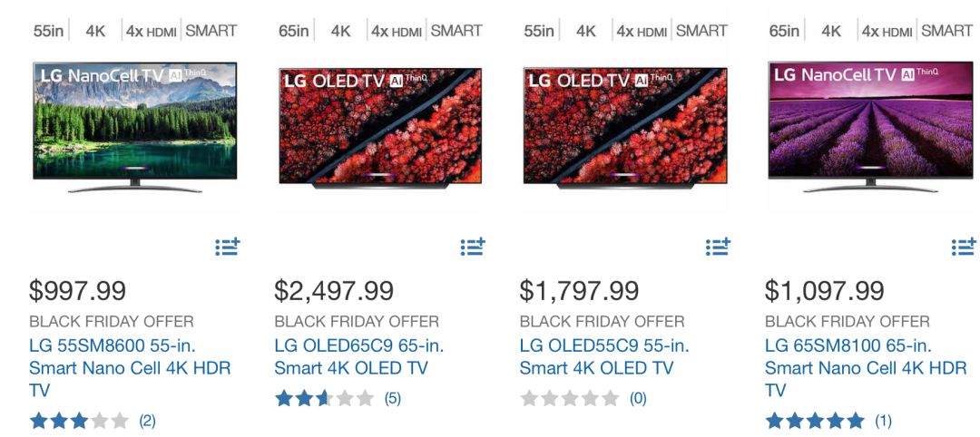The image size is (980, 437).
Task: Add LG OLED55C9 to list icon
Action: [x=718, y=247]
